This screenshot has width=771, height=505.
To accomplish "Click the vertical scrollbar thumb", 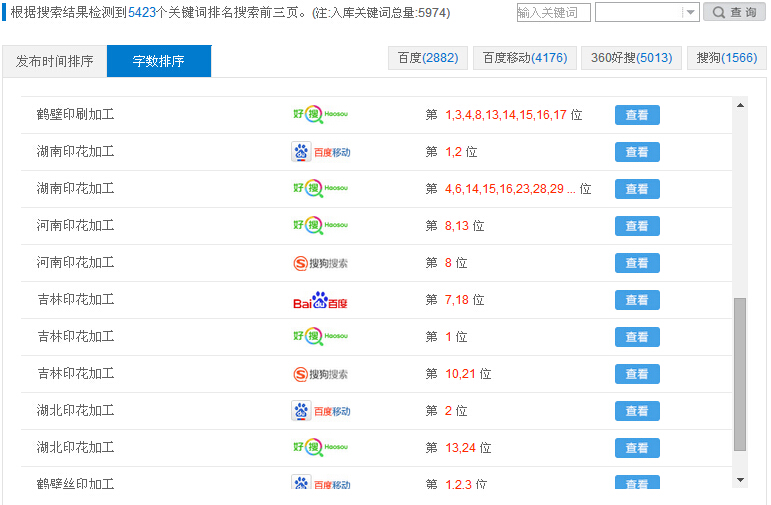I will pyautogui.click(x=740, y=374).
